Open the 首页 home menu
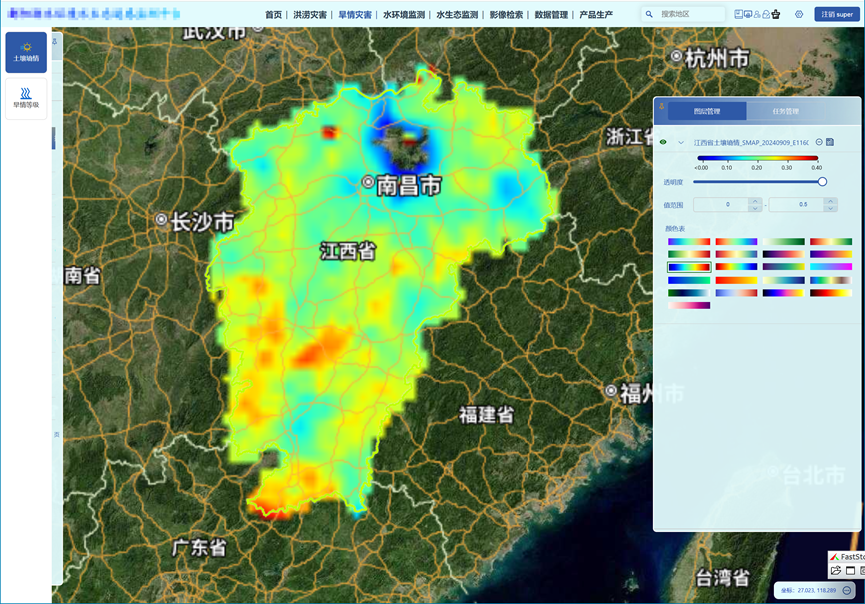This screenshot has height=604, width=865. pos(274,15)
